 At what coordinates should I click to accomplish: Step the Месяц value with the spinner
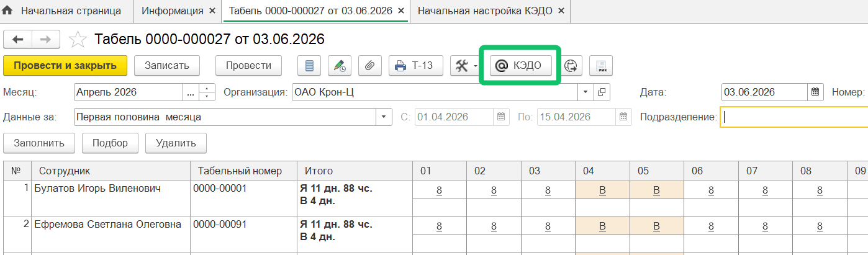(x=207, y=92)
